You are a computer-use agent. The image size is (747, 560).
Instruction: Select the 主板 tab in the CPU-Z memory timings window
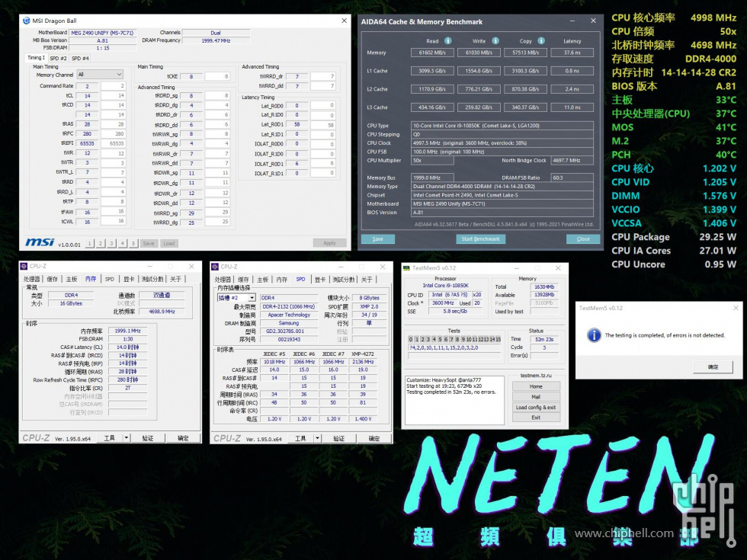pyautogui.click(x=72, y=279)
